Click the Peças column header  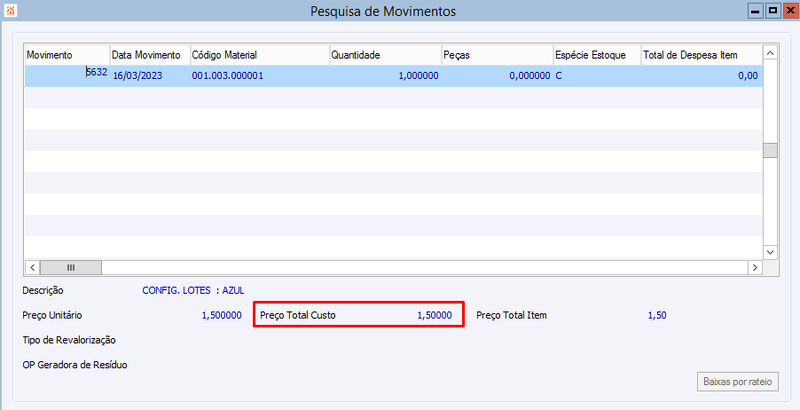click(497, 55)
